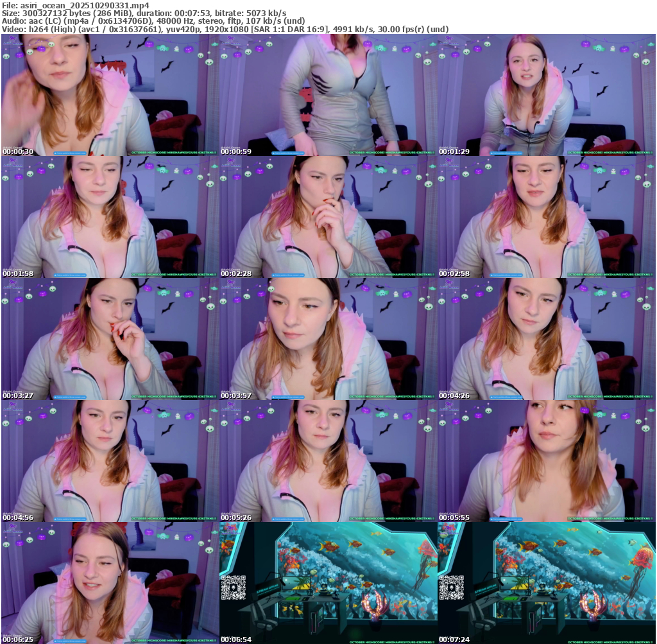Open the thumbnail marked 00:05:26
657x644 pixels.
pyautogui.click(x=328, y=461)
